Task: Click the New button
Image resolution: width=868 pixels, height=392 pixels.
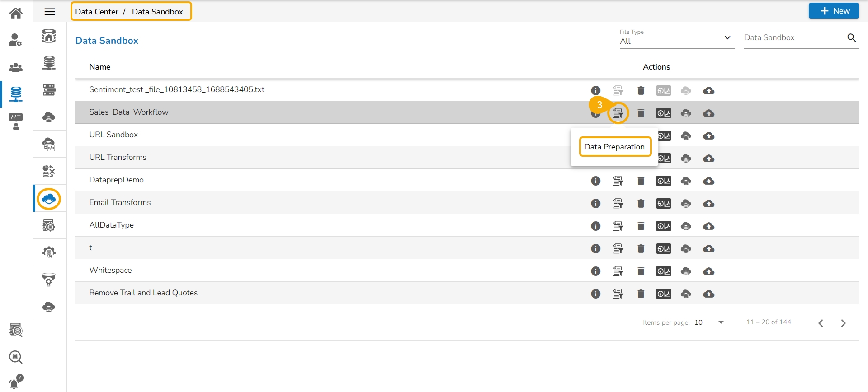Action: point(834,11)
